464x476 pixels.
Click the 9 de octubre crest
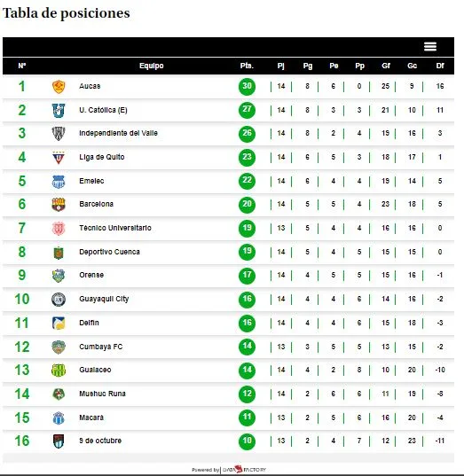[x=59, y=441]
